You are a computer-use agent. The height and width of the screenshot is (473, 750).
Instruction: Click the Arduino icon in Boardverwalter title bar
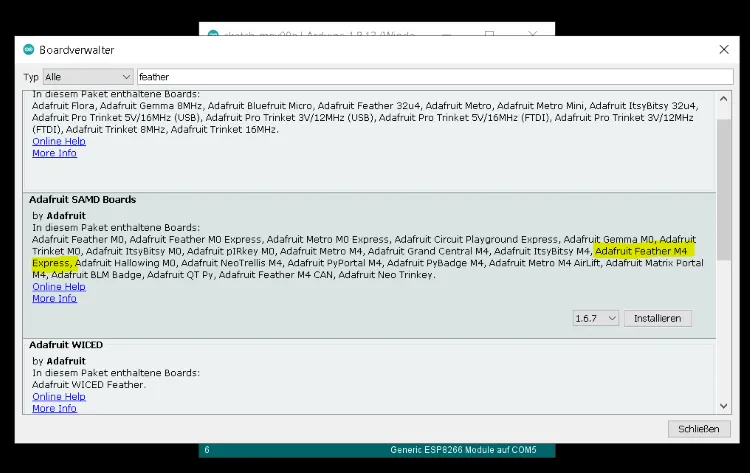pos(27,49)
